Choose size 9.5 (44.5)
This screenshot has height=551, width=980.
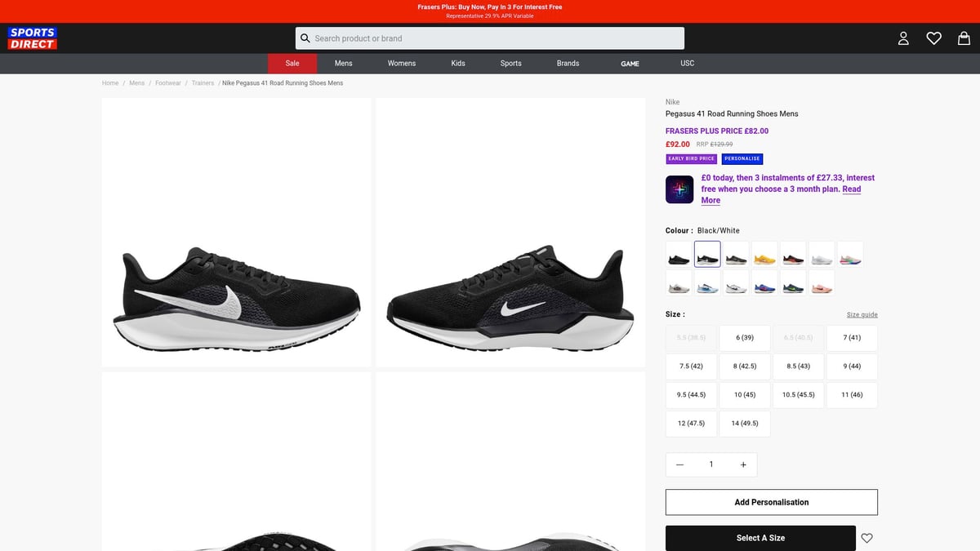tap(691, 395)
